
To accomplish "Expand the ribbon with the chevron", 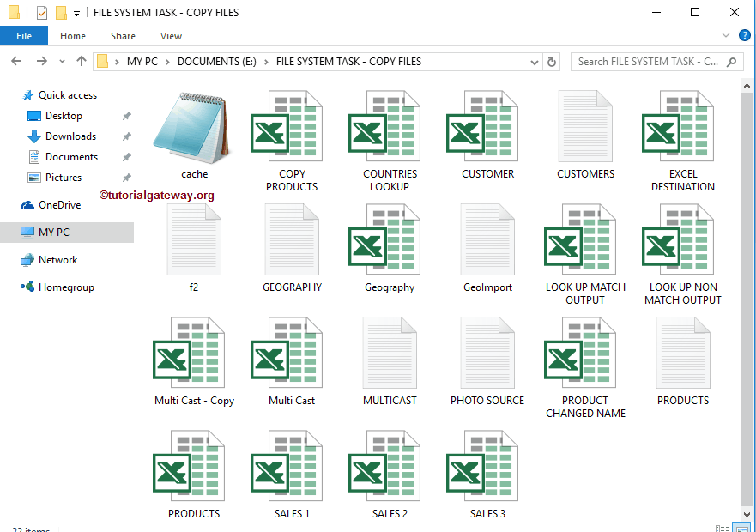I will pos(726,35).
